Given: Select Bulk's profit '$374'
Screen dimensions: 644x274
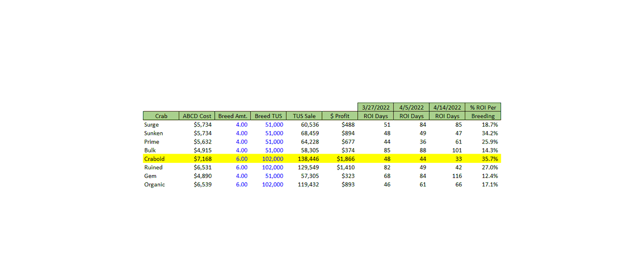Looking at the screenshot, I should point(348,150).
